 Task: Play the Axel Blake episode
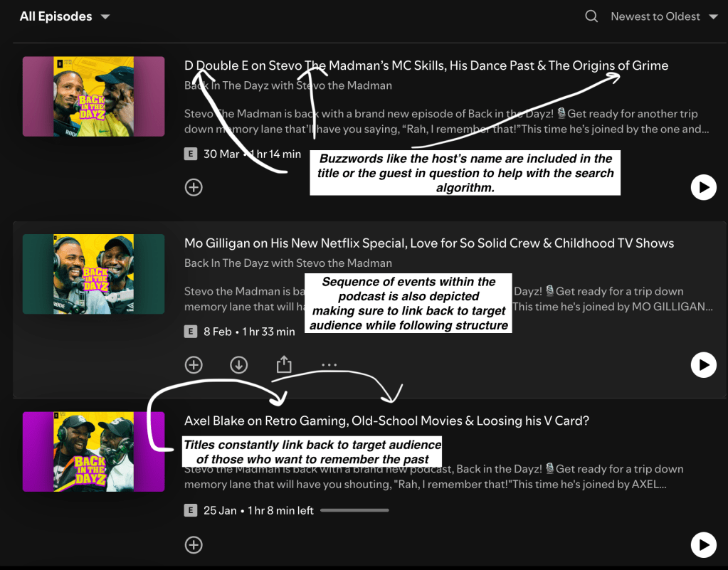click(x=703, y=545)
